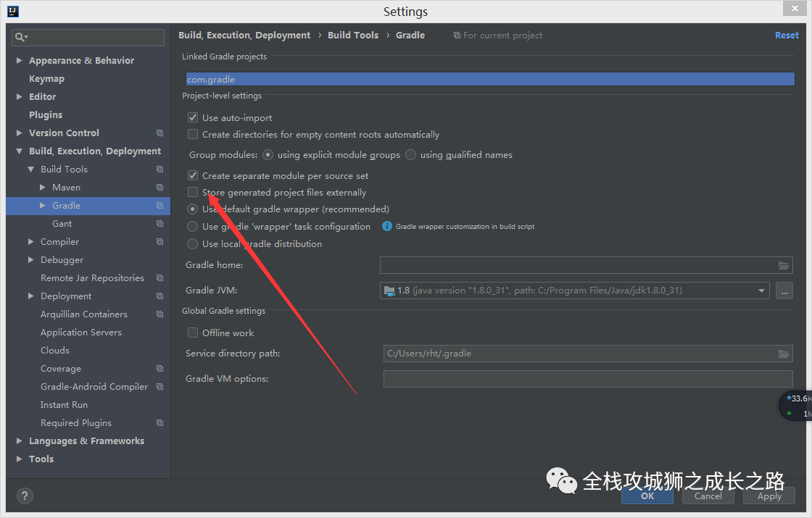This screenshot has width=812, height=518.
Task: Select the Coverage tree item
Action: 61,369
